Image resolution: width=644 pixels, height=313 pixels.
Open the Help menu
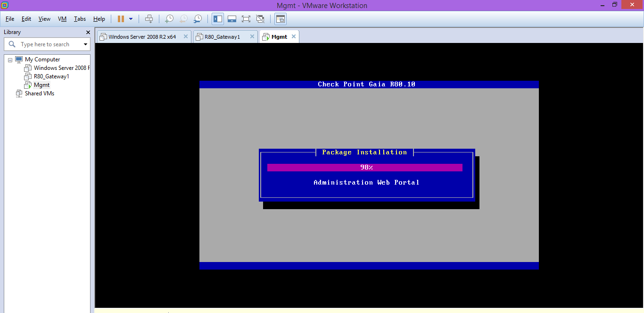point(99,19)
